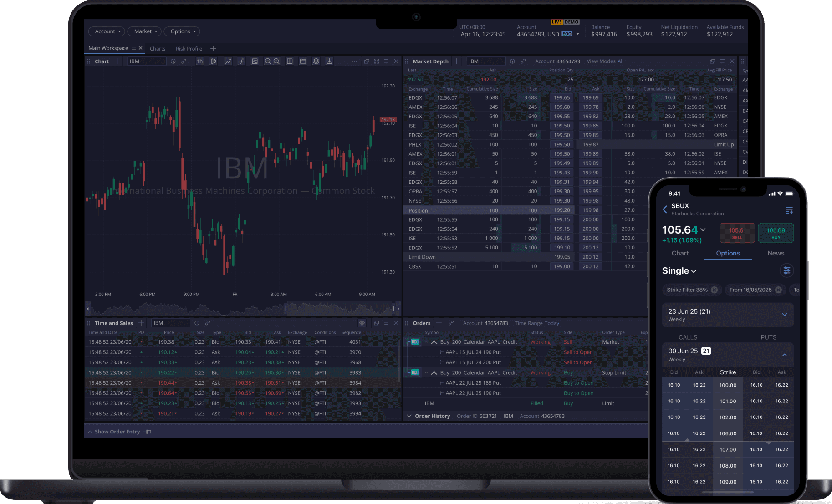832x504 pixels.
Task: Open the Chart tab on the phone
Action: coord(680,253)
